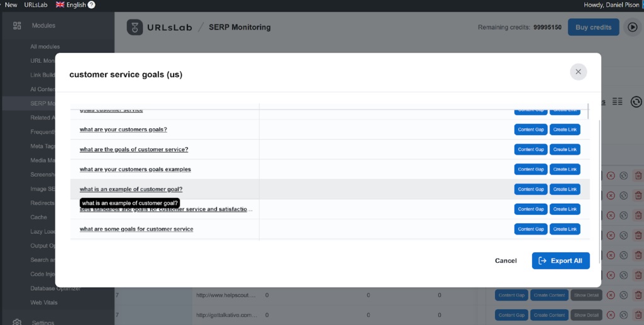Click red X icon in getalkative row
The image size is (644, 325).
pyautogui.click(x=611, y=315)
